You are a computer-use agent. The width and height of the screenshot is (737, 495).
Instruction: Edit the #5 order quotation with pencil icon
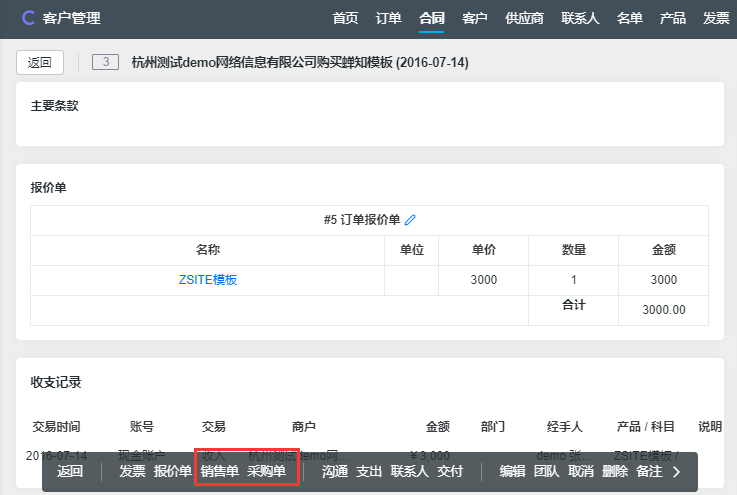pos(409,220)
